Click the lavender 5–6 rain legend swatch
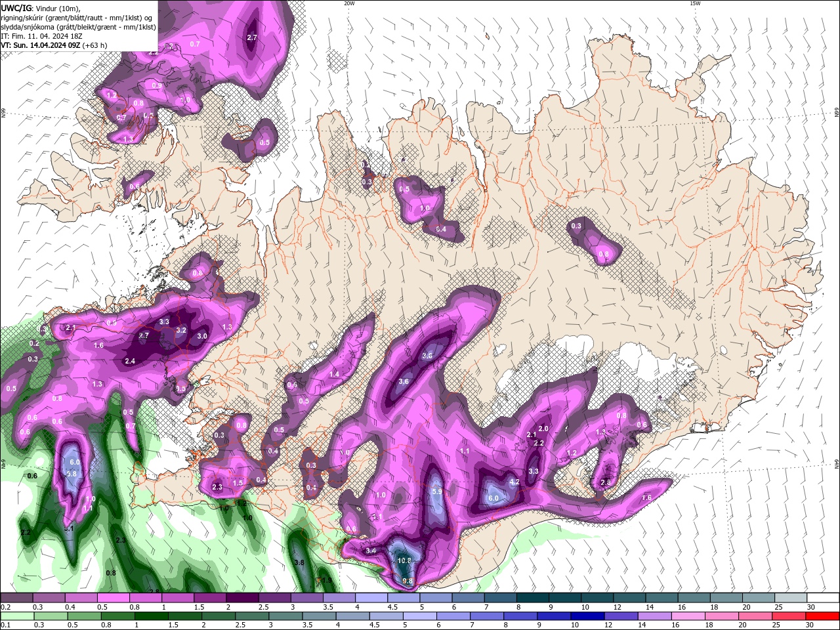Image resolution: width=840 pixels, height=630 pixels. (x=420, y=616)
